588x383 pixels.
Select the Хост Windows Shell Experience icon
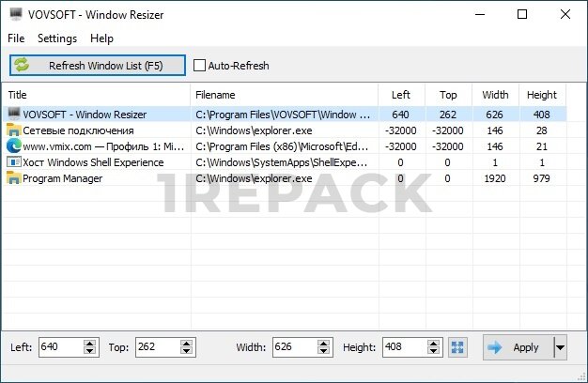click(x=13, y=162)
